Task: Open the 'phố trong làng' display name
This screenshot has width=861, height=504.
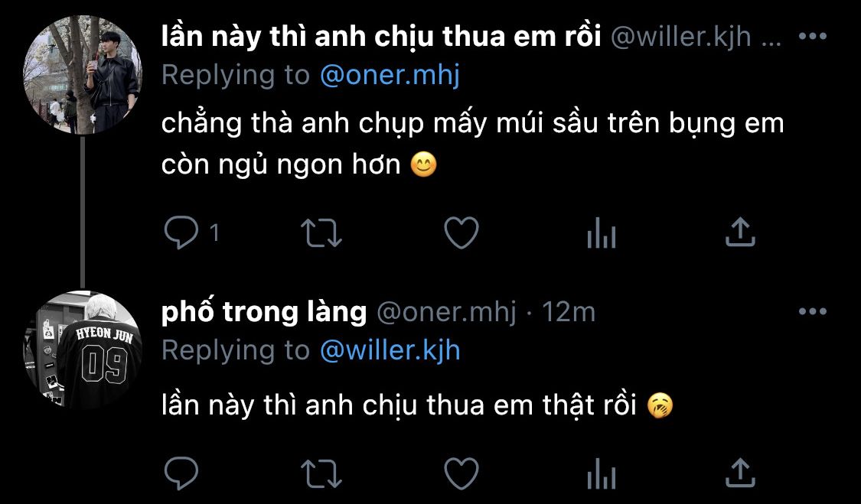Action: [x=263, y=312]
